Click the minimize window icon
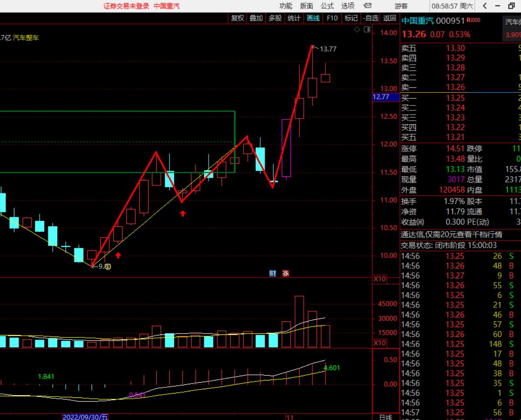This screenshot has height=420, width=521. pos(498,6)
